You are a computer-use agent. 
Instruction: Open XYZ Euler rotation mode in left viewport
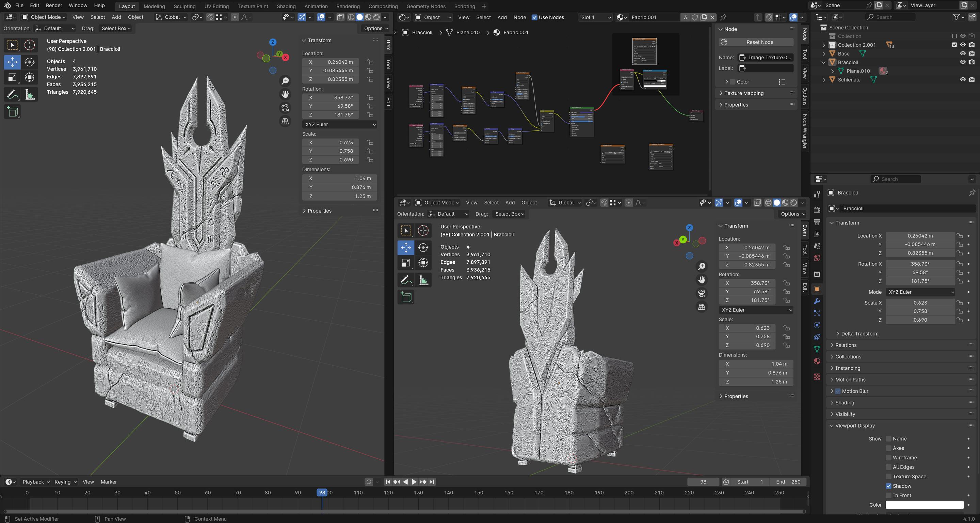340,125
